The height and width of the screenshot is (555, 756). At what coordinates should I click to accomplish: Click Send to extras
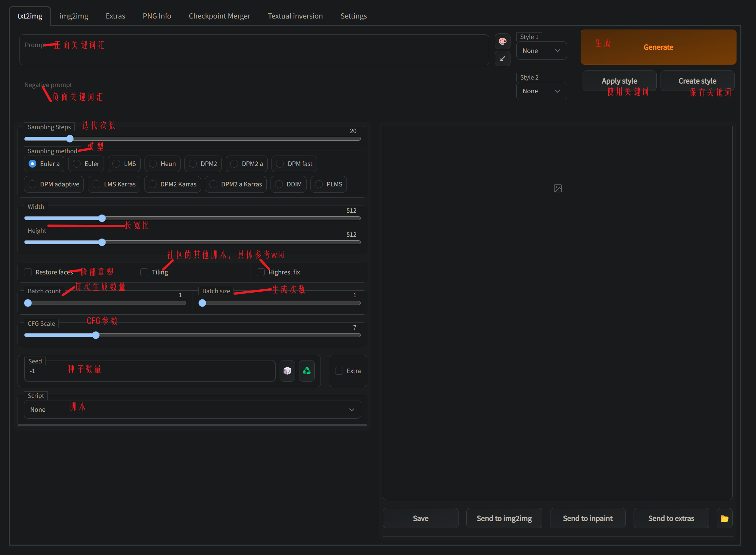671,518
